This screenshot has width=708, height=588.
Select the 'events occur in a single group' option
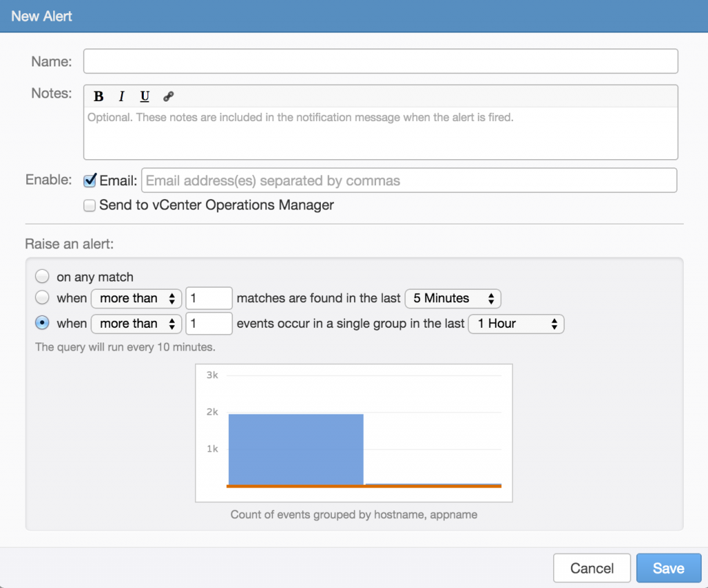pyautogui.click(x=41, y=323)
